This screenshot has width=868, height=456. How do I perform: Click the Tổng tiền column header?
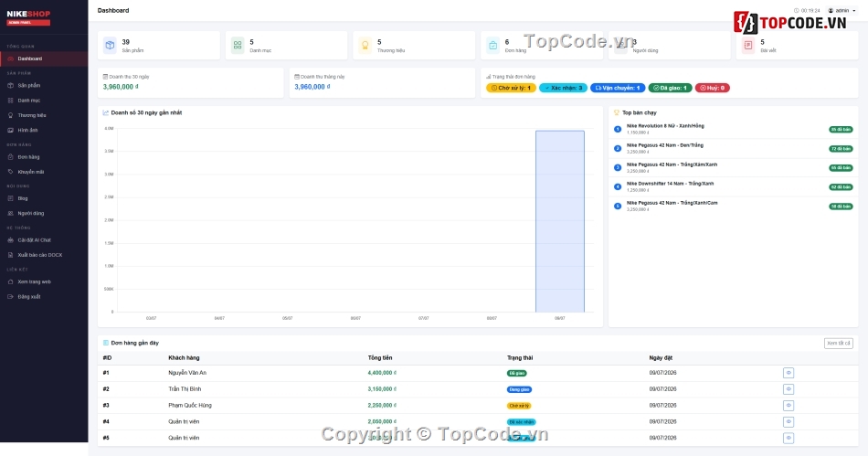tap(380, 358)
